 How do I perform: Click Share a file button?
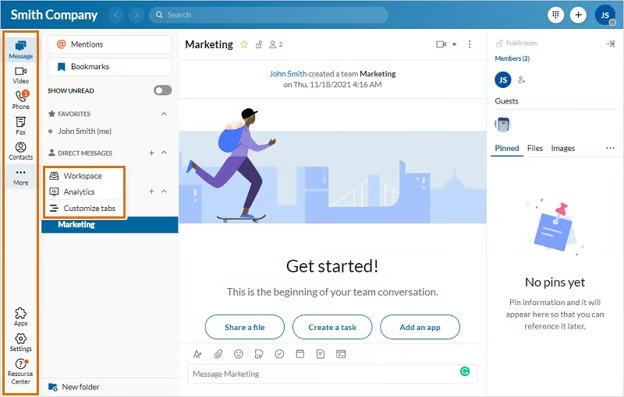tap(245, 327)
